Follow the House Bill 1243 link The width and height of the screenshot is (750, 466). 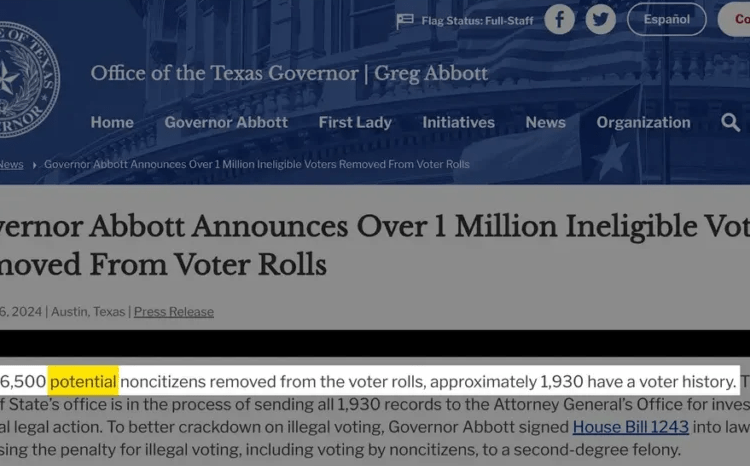(x=630, y=427)
